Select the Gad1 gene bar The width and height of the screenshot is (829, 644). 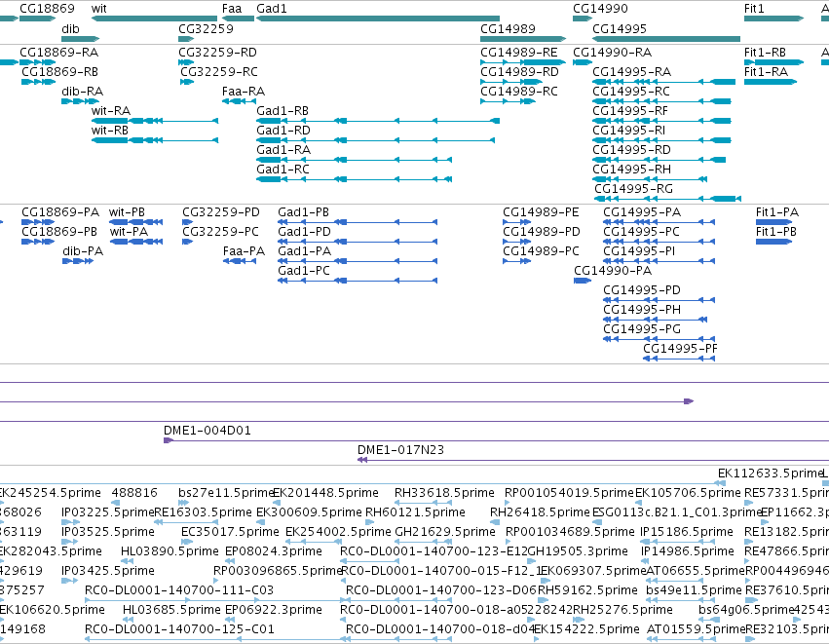coord(378,19)
